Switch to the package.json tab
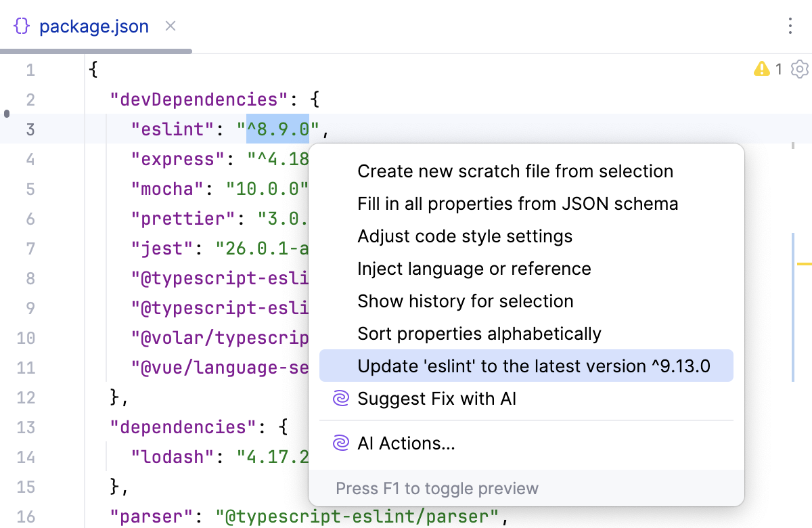The width and height of the screenshot is (812, 528). click(x=94, y=26)
